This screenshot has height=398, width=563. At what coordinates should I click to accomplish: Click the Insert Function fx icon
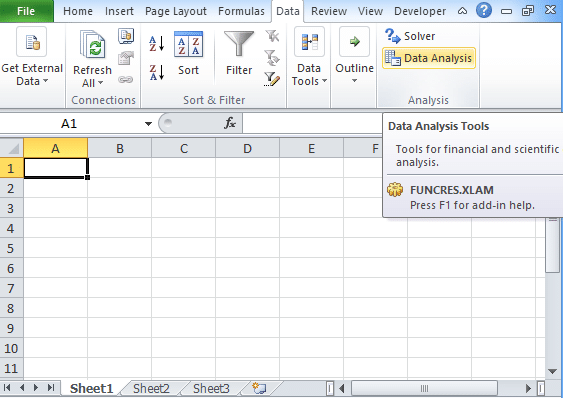point(230,123)
